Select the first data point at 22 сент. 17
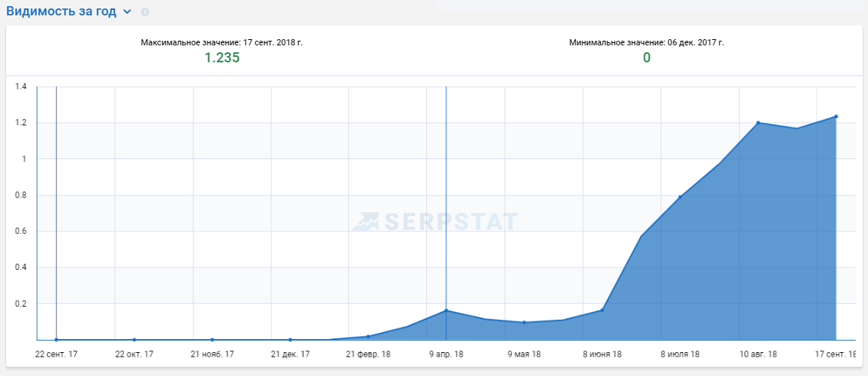This screenshot has height=376, width=868. [x=56, y=339]
